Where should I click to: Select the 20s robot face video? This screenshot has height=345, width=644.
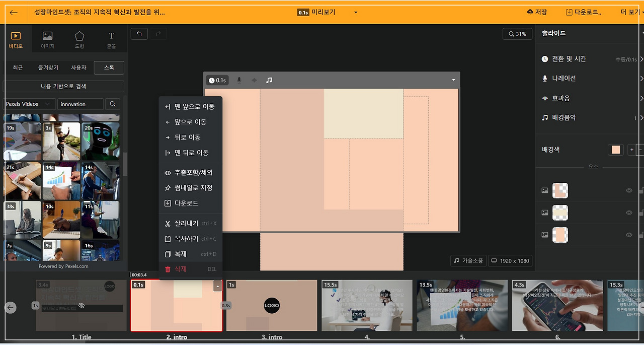tap(101, 142)
